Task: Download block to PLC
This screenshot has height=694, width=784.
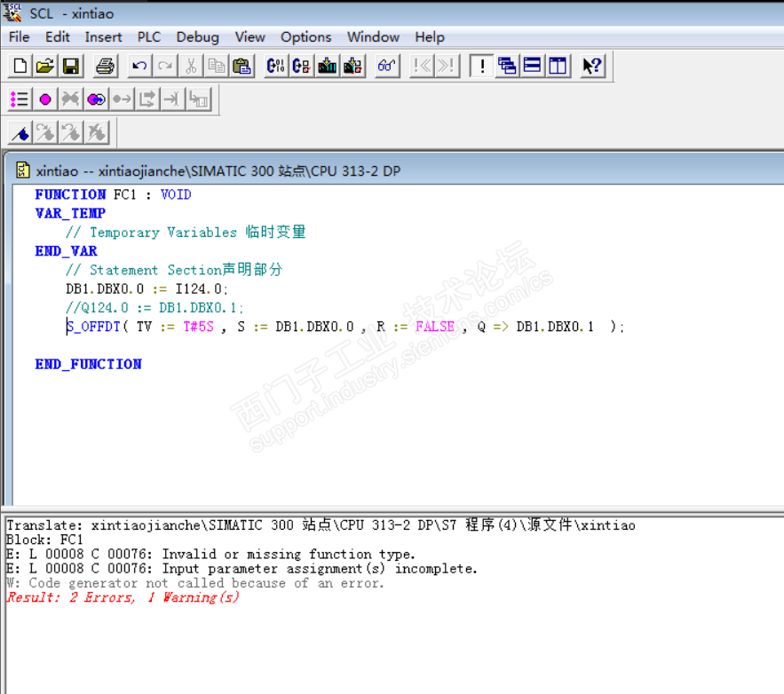Action: pos(327,66)
